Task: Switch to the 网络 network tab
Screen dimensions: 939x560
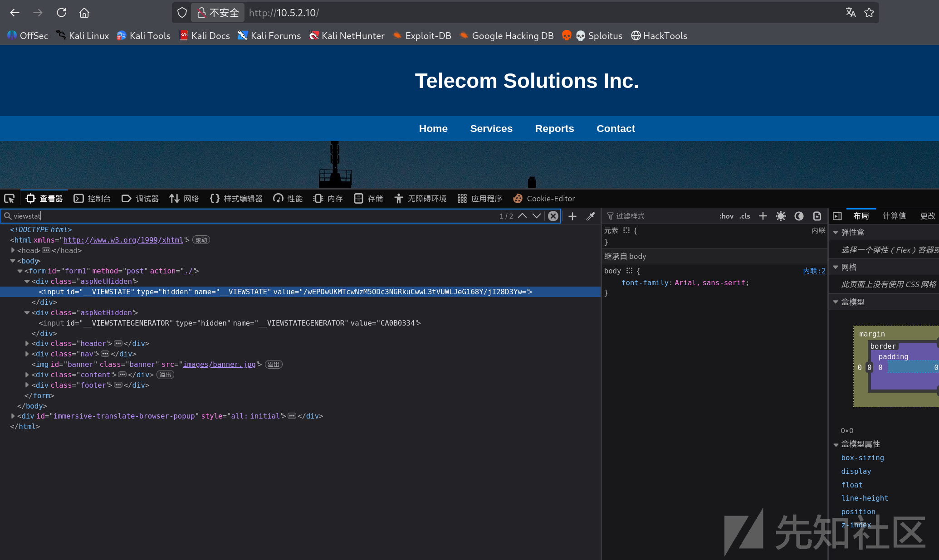Action: click(x=184, y=199)
